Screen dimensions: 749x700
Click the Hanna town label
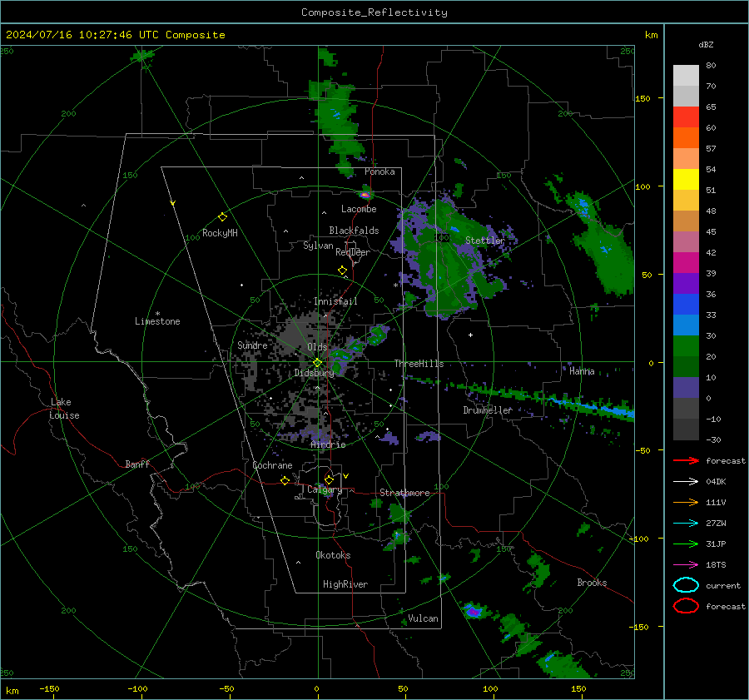(x=582, y=371)
